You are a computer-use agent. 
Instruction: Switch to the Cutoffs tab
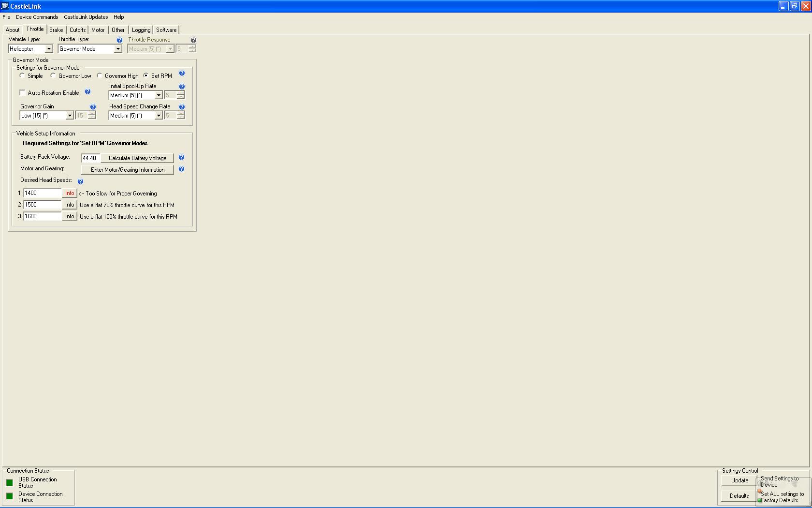(77, 30)
